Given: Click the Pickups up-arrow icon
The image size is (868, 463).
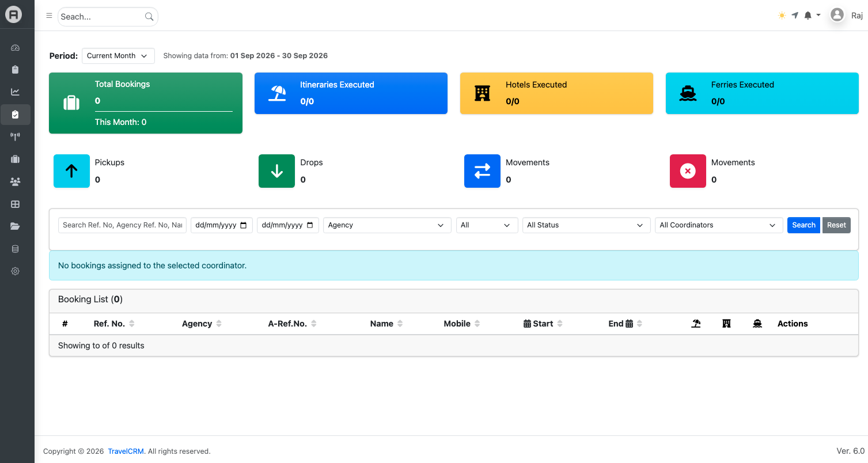Looking at the screenshot, I should (x=71, y=171).
